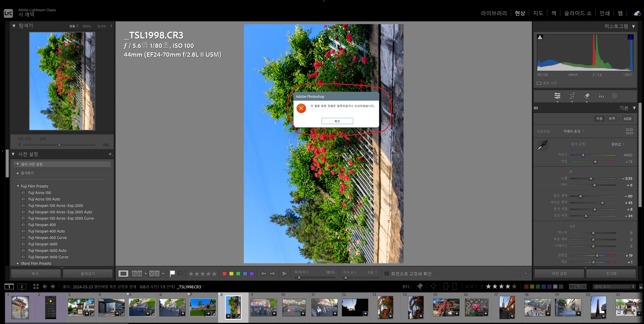Enable the soft proofing checkbox
The height and width of the screenshot is (324, 644).
pyautogui.click(x=386, y=274)
